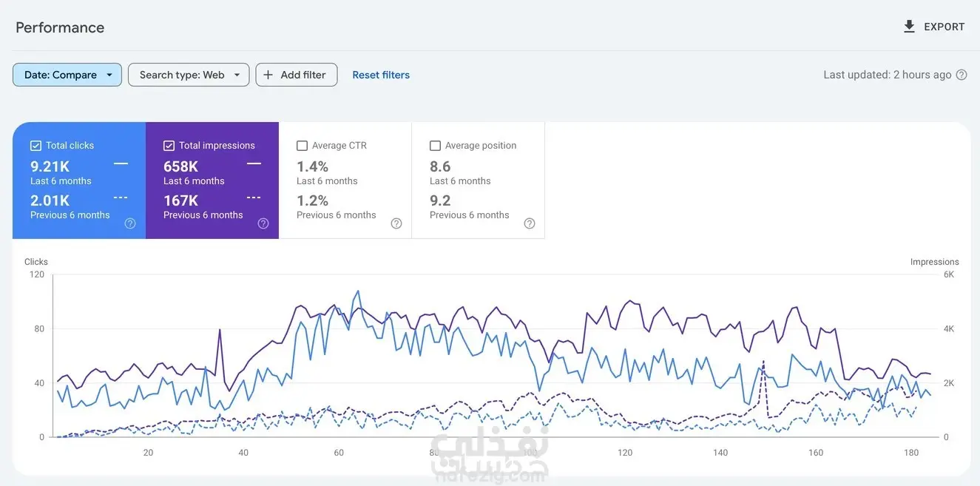The width and height of the screenshot is (980, 486).
Task: Click help icon in Average CTR card
Action: [396, 223]
